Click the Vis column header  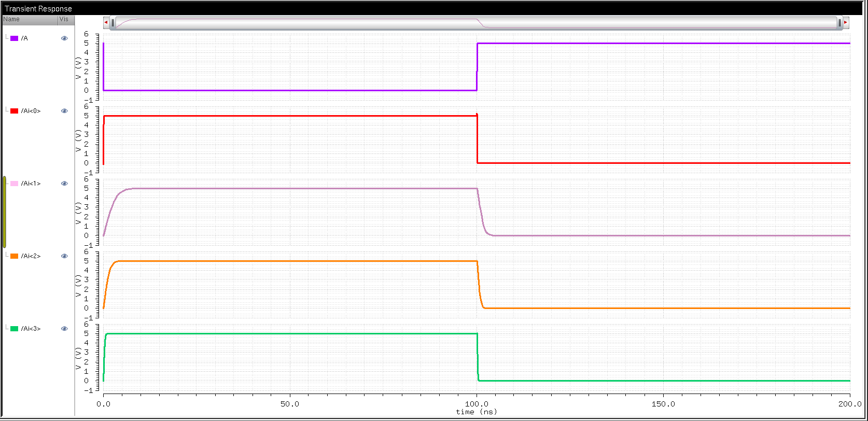[x=66, y=20]
